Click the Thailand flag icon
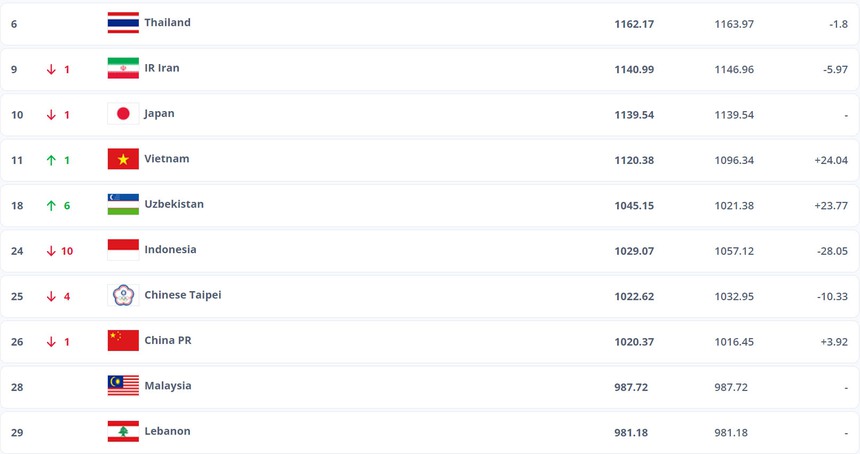 point(123,23)
